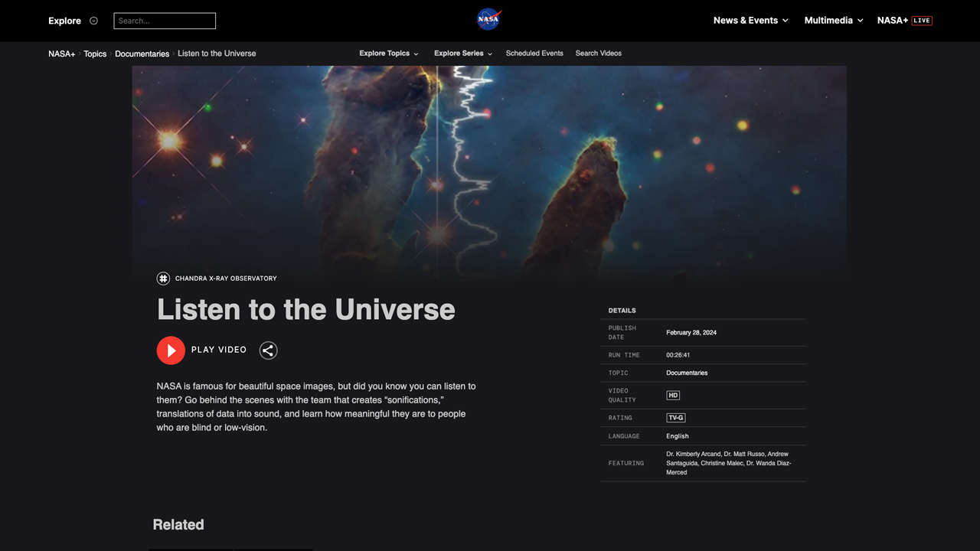Open NASA+ in the top navigation
The height and width of the screenshot is (551, 980).
(893, 21)
